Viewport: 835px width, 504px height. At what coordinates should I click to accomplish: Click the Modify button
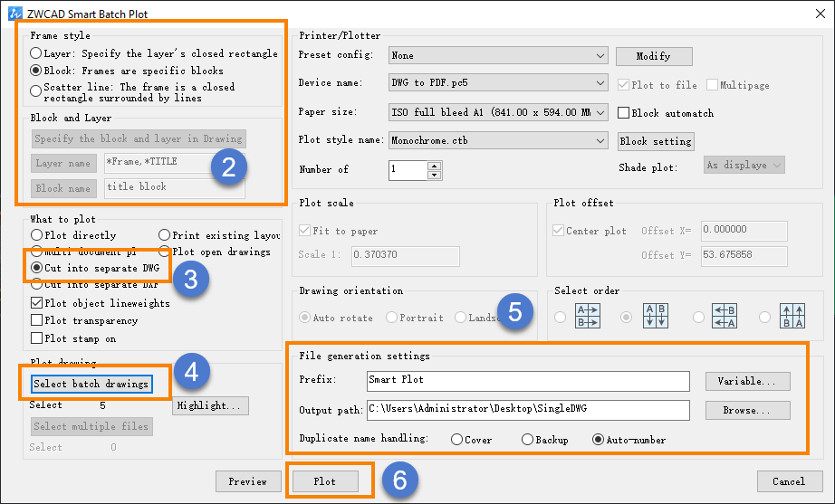pos(654,56)
